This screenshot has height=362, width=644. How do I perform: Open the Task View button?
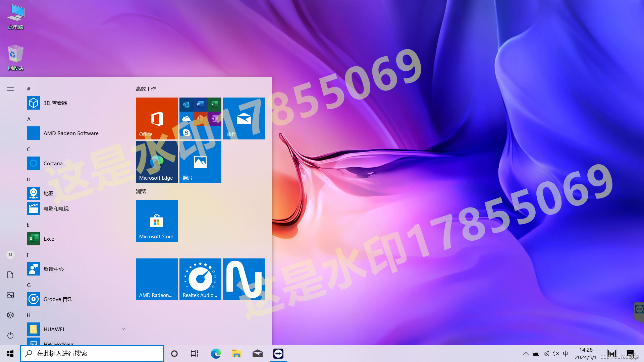coord(195,354)
